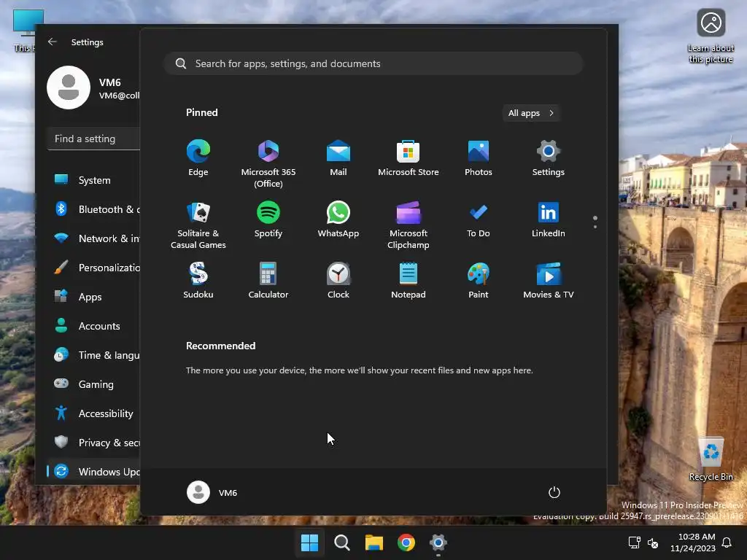The width and height of the screenshot is (747, 560).
Task: Open Network & internet settings
Action: point(94,238)
